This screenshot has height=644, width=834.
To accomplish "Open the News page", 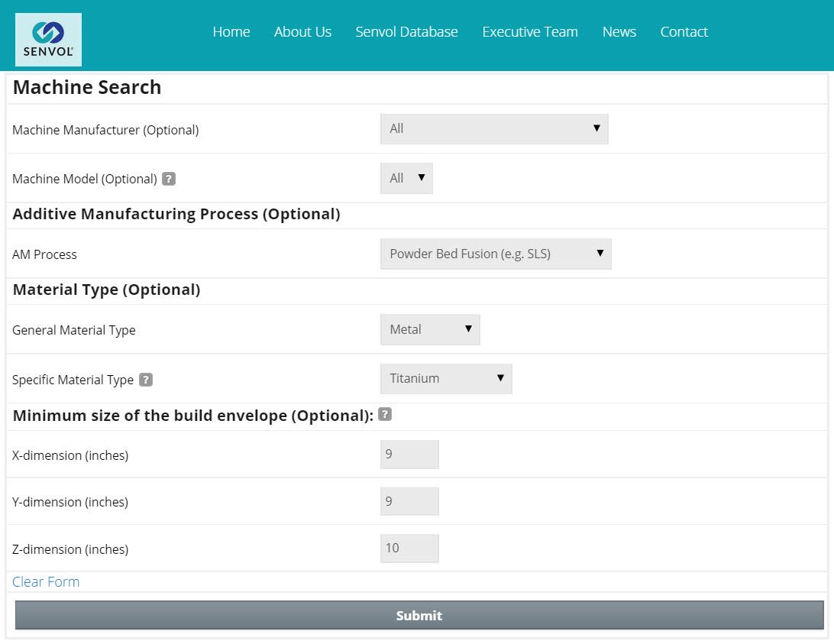I will coord(619,32).
